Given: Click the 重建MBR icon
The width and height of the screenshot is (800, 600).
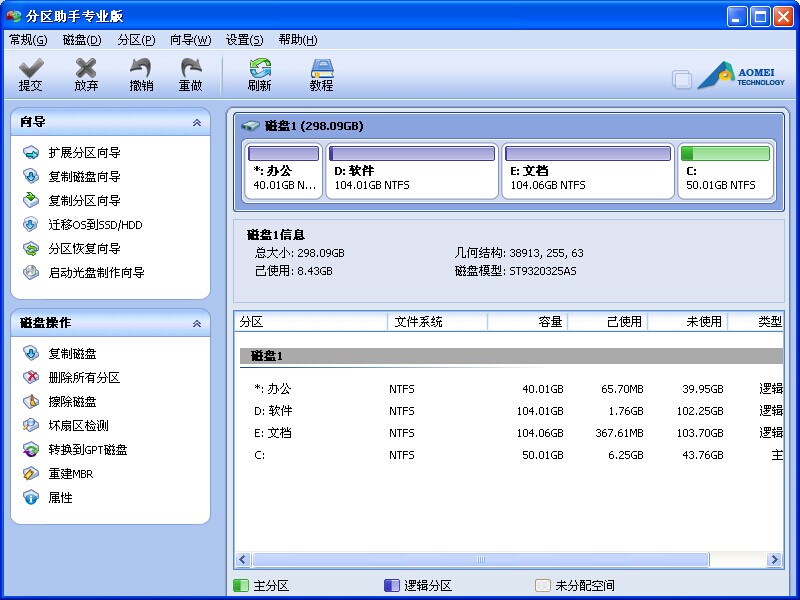Looking at the screenshot, I should (31, 473).
